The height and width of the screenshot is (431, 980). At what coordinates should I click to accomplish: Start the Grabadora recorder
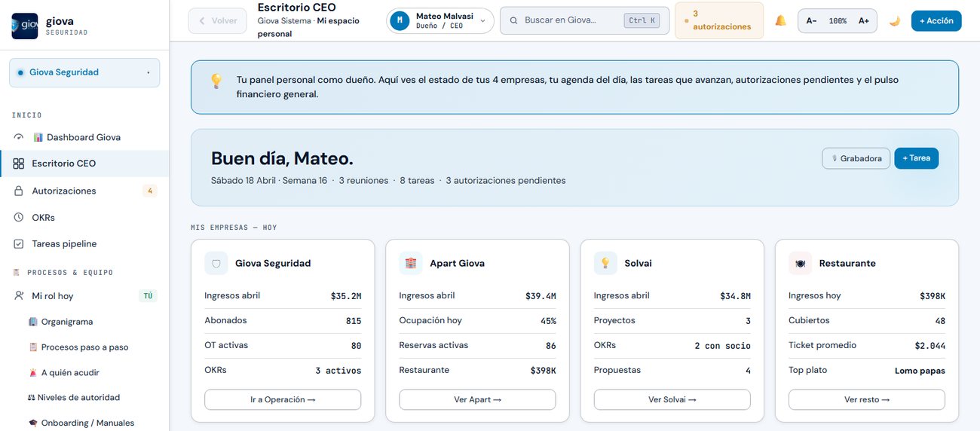[856, 158]
